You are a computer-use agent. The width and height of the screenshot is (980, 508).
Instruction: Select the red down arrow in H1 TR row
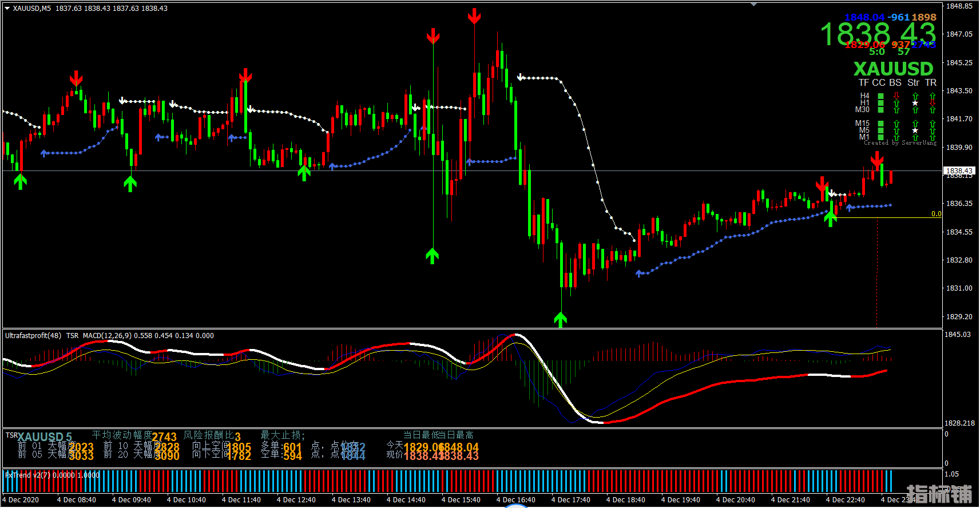click(933, 103)
